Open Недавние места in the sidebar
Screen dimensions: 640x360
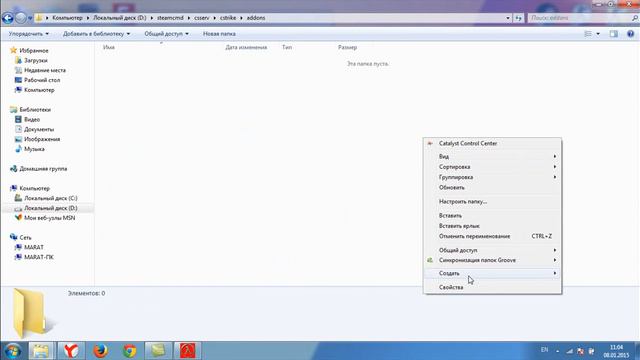pos(44,70)
